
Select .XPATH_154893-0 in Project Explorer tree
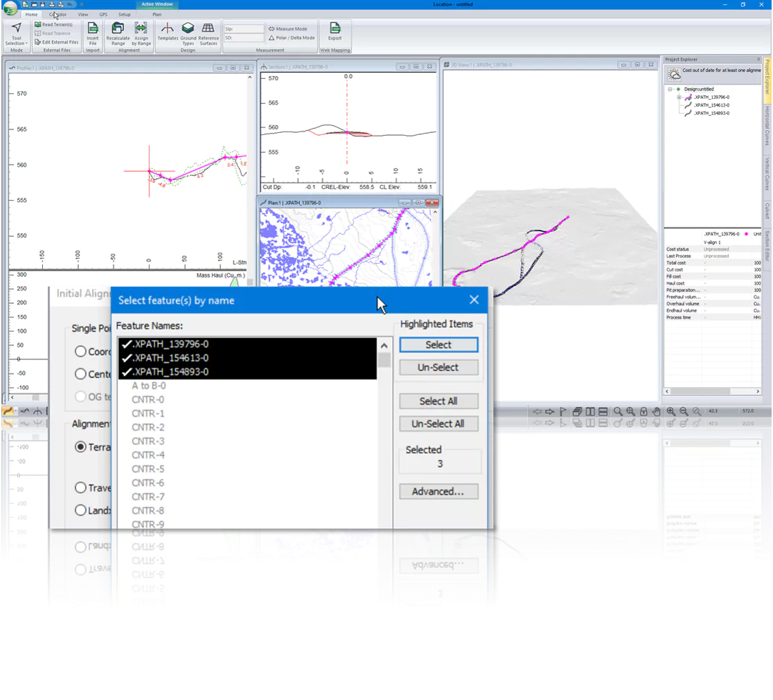pyautogui.click(x=711, y=113)
